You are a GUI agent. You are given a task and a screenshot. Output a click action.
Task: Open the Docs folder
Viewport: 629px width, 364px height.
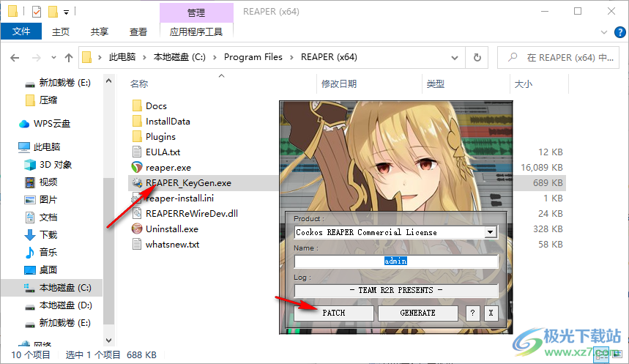[x=156, y=106]
